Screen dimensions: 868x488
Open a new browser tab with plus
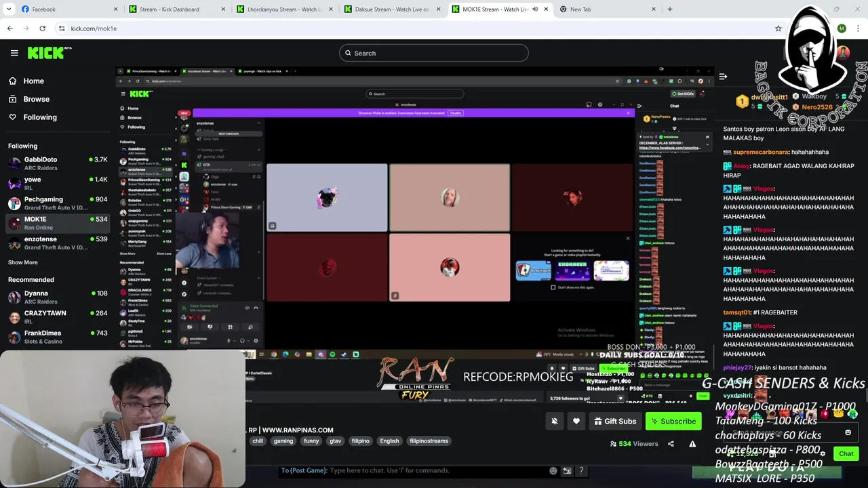click(669, 9)
